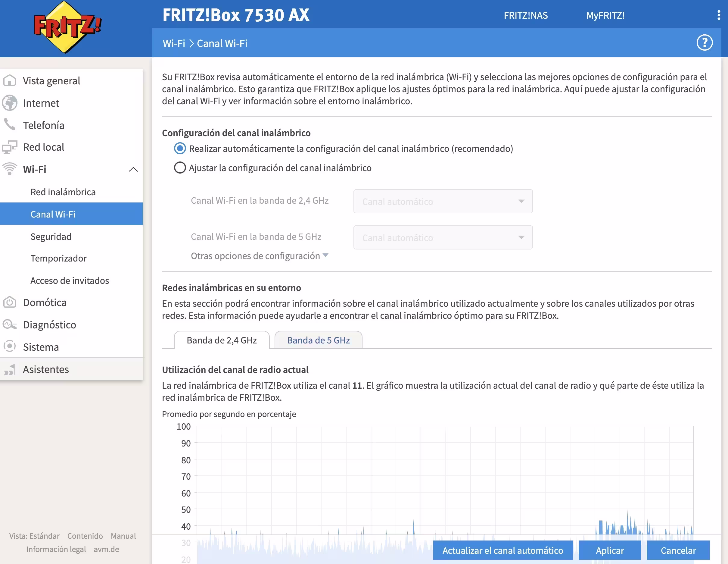The height and width of the screenshot is (564, 728).
Task: Collapse the Wi-Fi menu chevron
Action: tap(133, 169)
